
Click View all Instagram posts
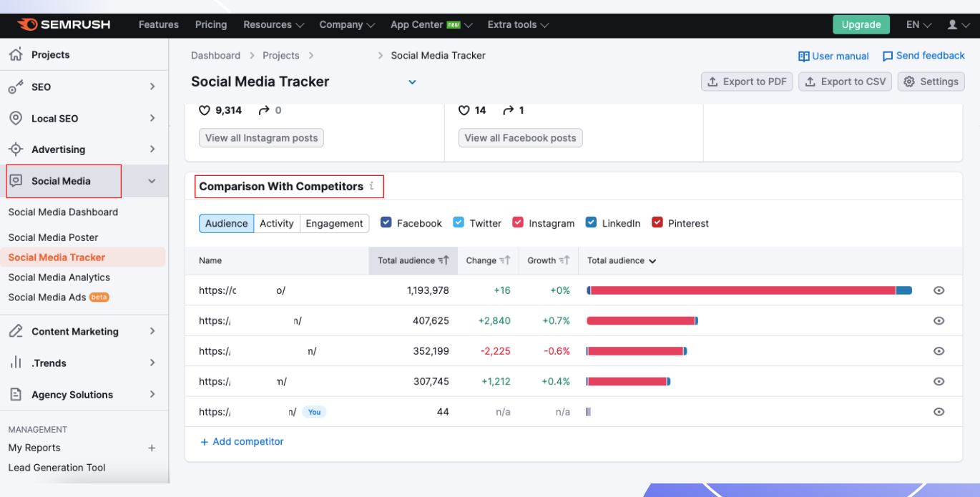pyautogui.click(x=261, y=138)
